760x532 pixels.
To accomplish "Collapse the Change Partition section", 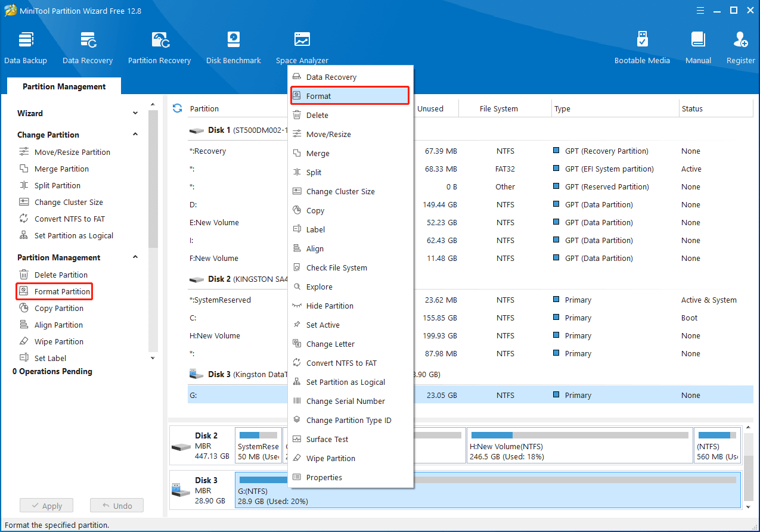I will coord(135,135).
